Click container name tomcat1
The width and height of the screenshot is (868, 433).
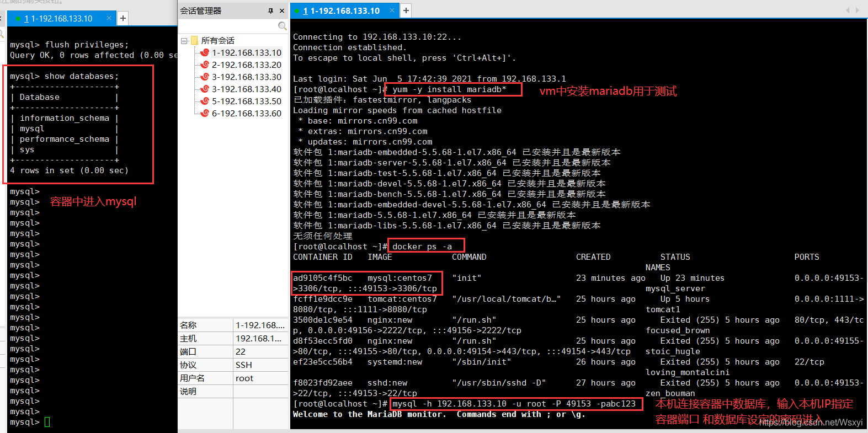pos(663,309)
